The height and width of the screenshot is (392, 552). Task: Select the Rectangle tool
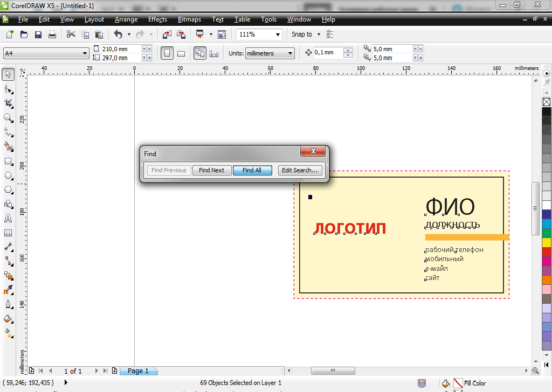8,161
